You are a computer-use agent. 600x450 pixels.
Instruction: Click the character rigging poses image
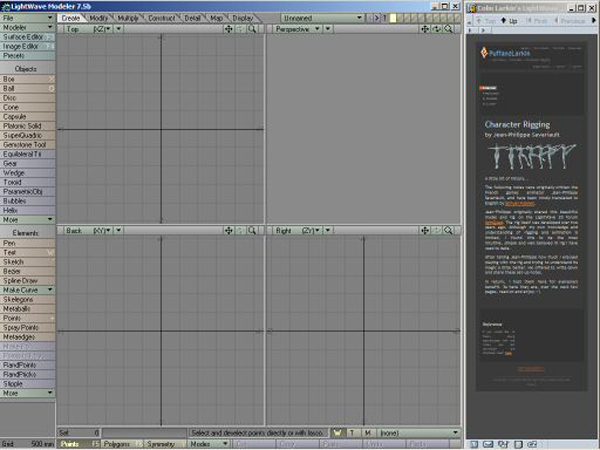pos(532,156)
